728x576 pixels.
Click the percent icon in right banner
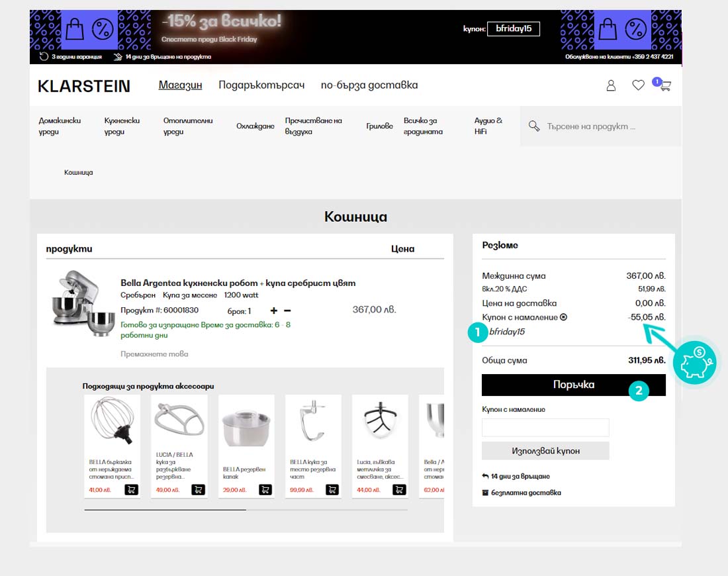(x=635, y=30)
